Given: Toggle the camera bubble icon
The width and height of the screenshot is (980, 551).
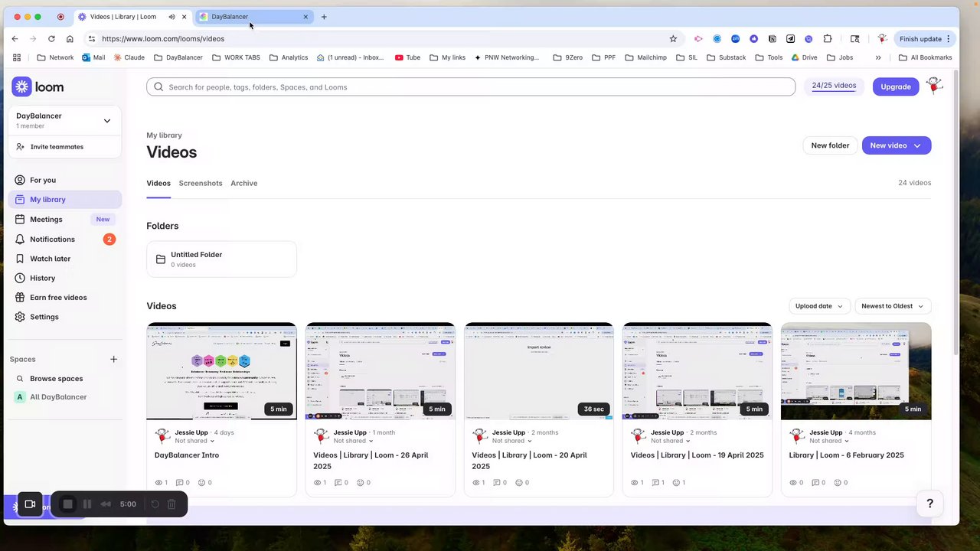Looking at the screenshot, I should pos(30,504).
